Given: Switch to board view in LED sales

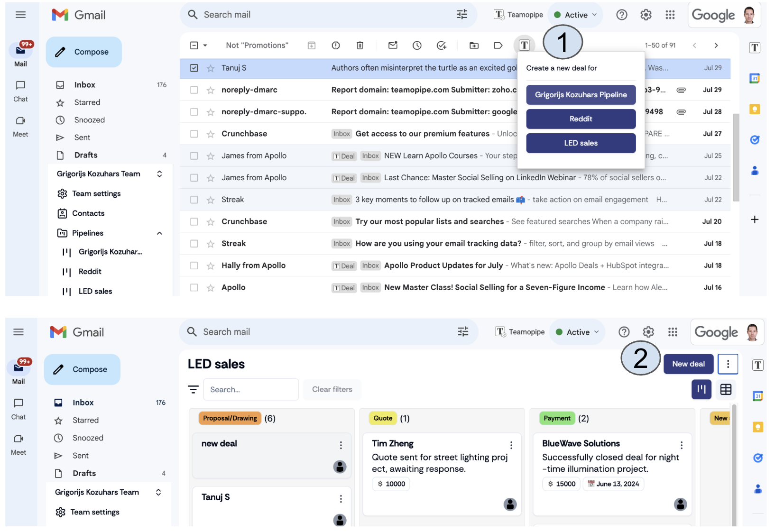Looking at the screenshot, I should [701, 390].
